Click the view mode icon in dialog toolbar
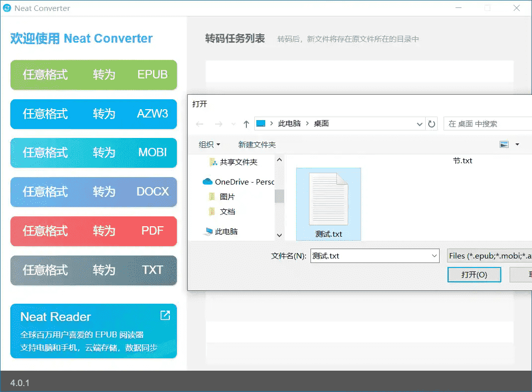The height and width of the screenshot is (392, 532). pyautogui.click(x=504, y=144)
